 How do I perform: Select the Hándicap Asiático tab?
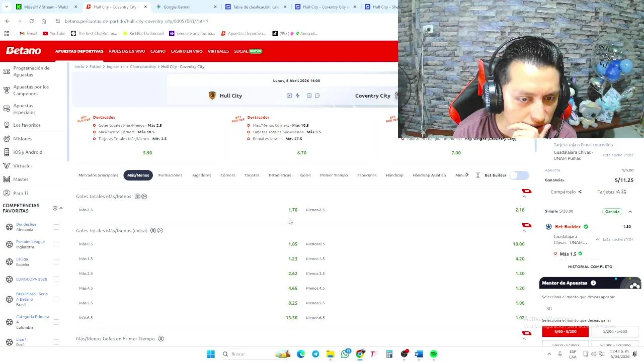tap(429, 175)
